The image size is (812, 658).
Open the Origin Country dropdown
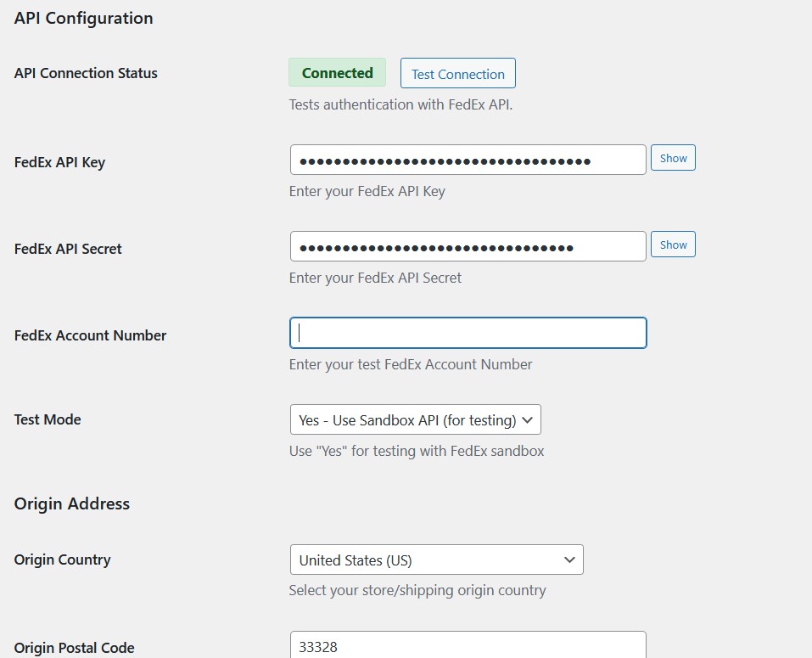pyautogui.click(x=437, y=560)
